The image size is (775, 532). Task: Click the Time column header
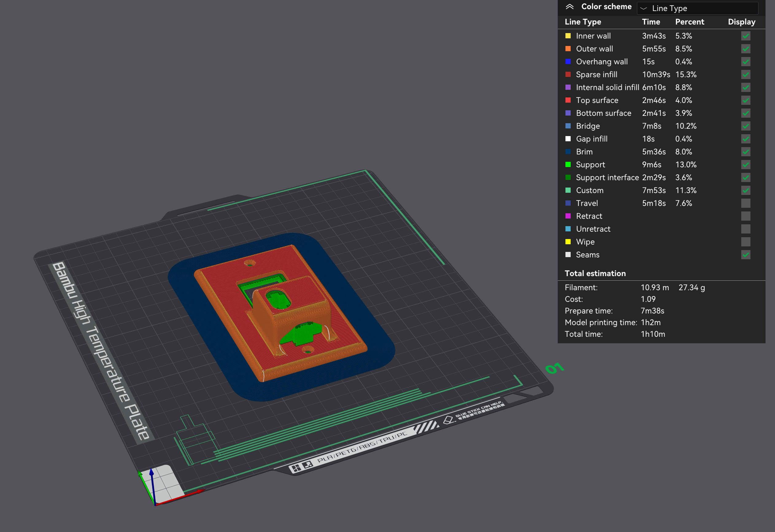651,22
